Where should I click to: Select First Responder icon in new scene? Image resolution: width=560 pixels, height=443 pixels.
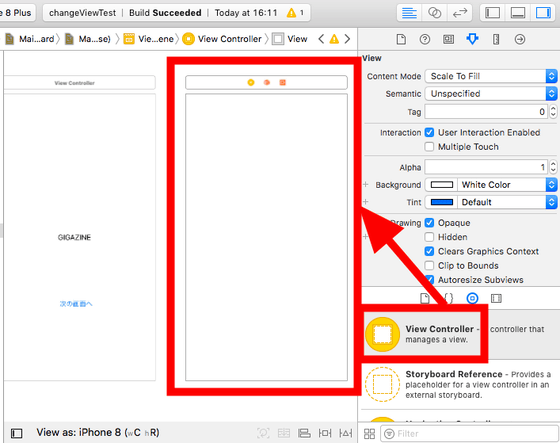coord(267,83)
